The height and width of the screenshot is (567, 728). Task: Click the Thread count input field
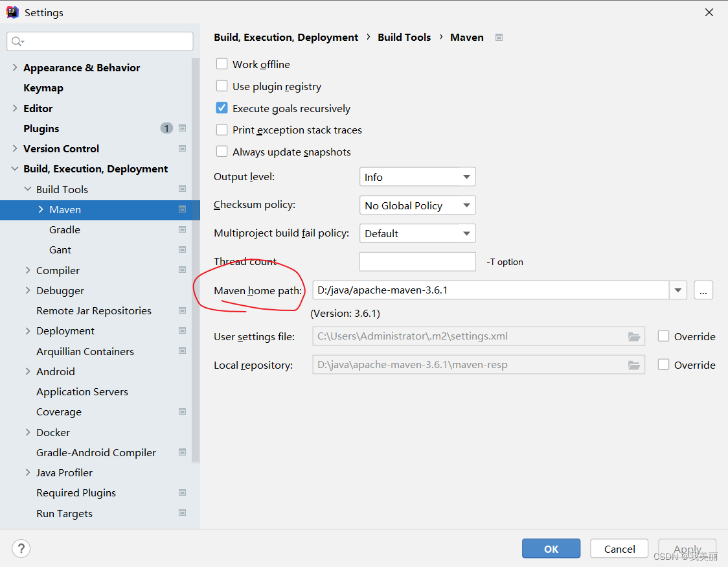pyautogui.click(x=417, y=261)
